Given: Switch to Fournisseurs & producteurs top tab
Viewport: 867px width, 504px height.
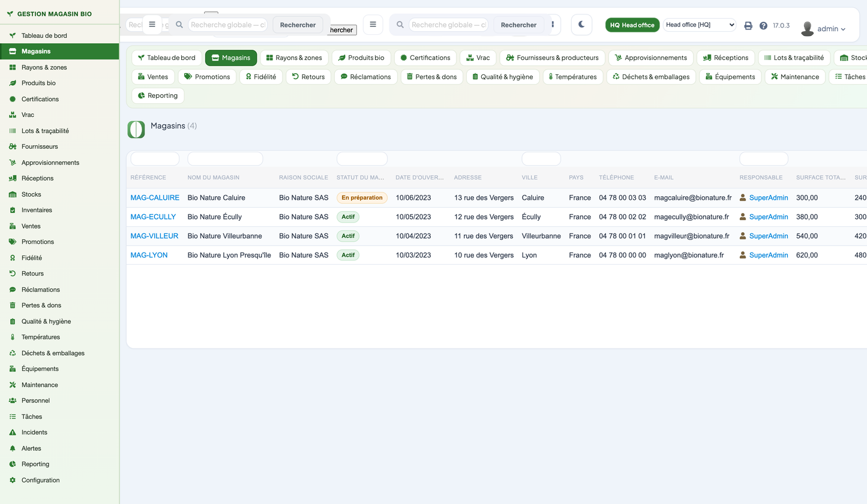Looking at the screenshot, I should point(553,58).
